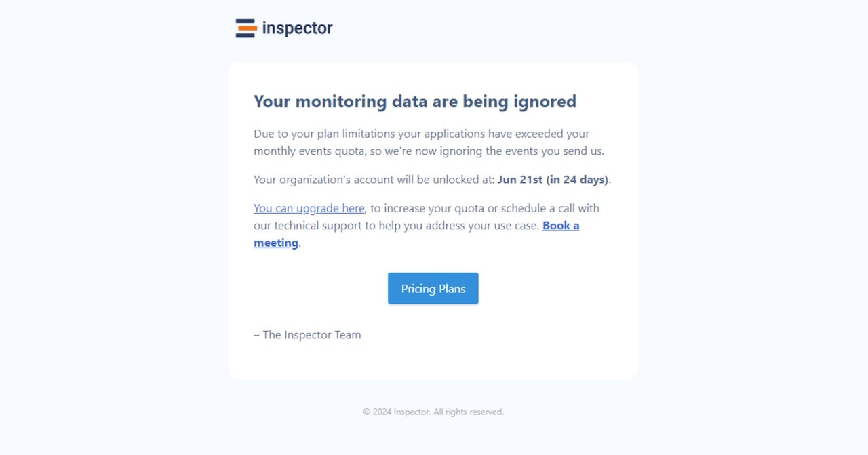The image size is (868, 455).
Task: Click the "inspector" wordmark text
Action: 297,28
